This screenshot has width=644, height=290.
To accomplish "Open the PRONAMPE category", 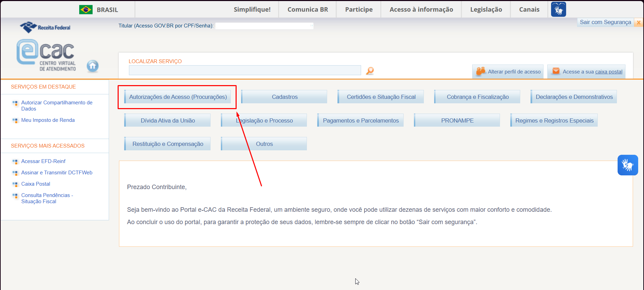I will coord(457,120).
